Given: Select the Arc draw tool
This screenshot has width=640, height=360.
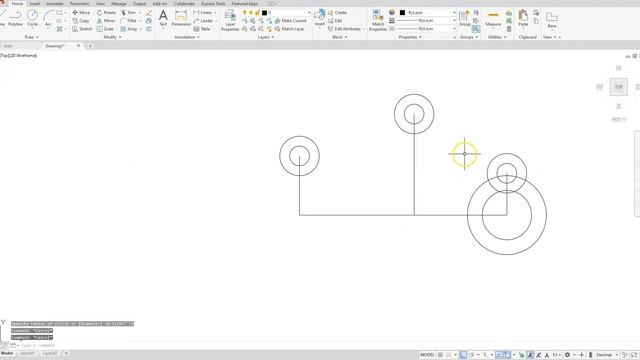Looking at the screenshot, I should [x=48, y=19].
